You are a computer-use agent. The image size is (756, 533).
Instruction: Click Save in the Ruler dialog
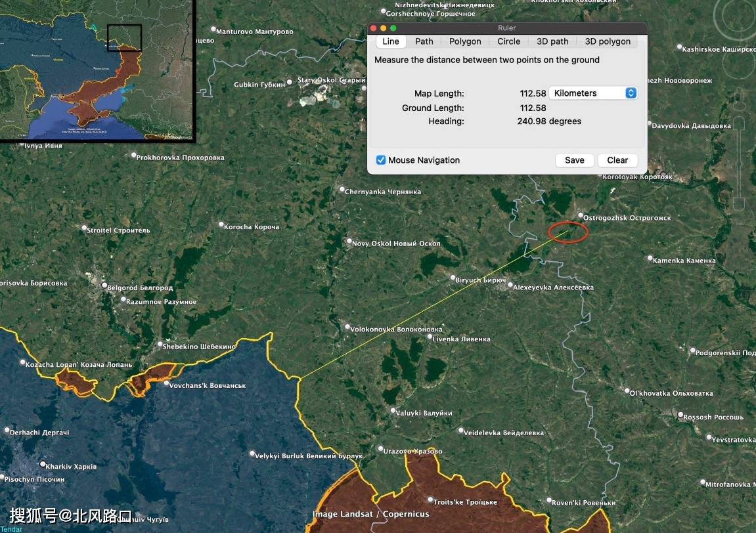pyautogui.click(x=574, y=160)
